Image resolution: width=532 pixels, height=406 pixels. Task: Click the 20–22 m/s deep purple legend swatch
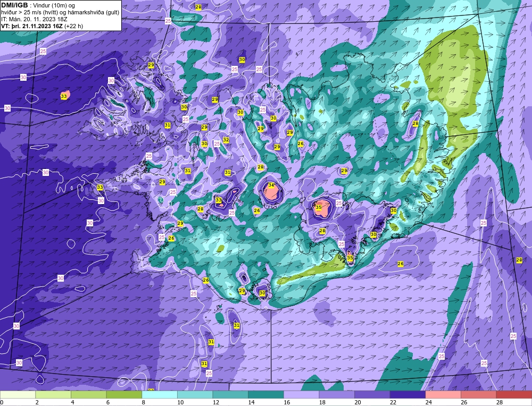pyautogui.click(x=372, y=395)
